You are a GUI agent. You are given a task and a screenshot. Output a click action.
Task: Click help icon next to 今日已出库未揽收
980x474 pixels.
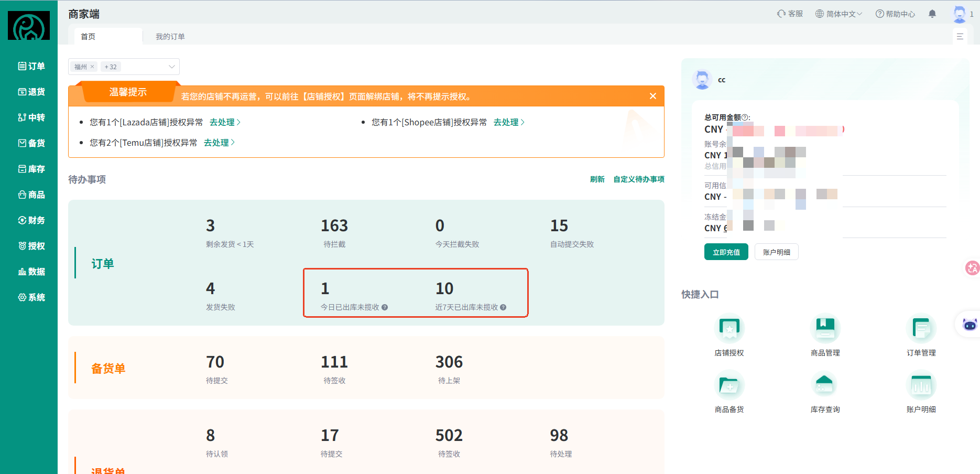385,307
